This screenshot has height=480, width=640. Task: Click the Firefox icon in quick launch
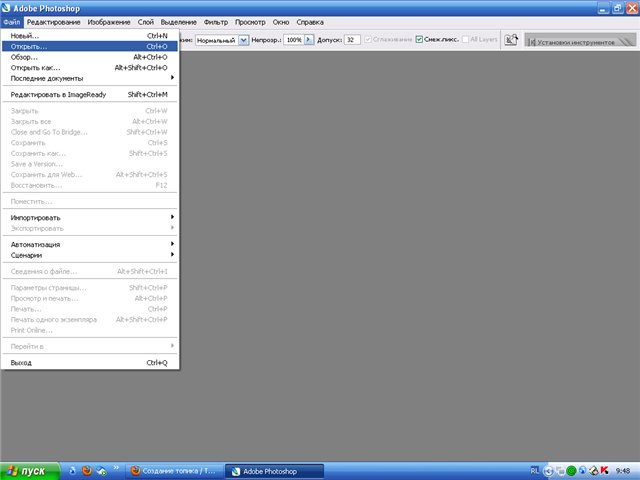click(x=87, y=470)
